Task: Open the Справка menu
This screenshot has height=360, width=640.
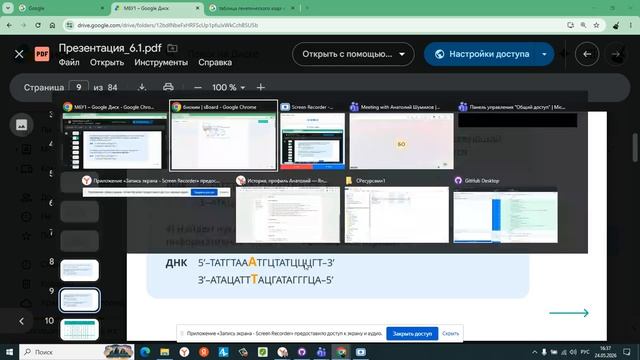Action: coord(215,62)
